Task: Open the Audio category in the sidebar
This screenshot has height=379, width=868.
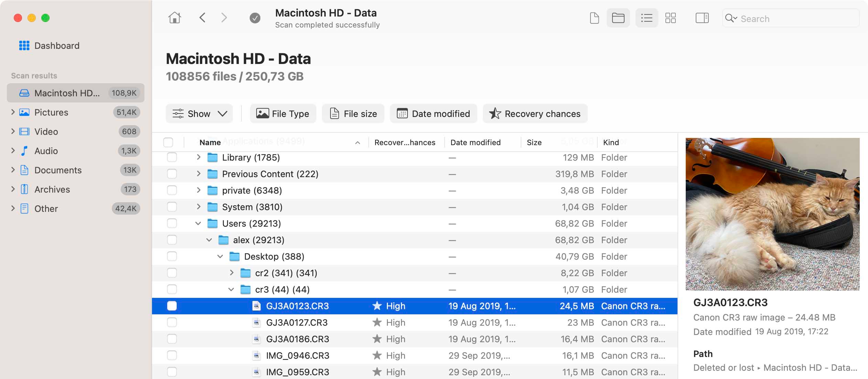Action: coord(46,151)
